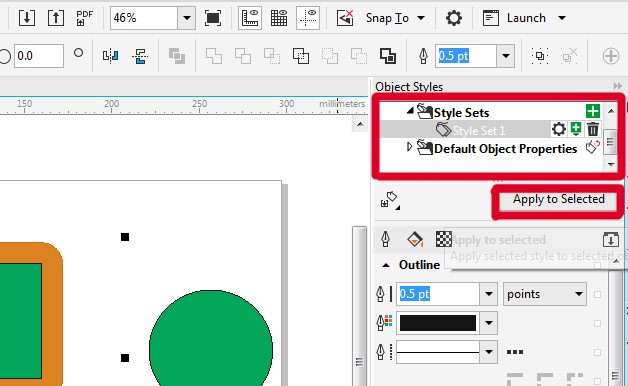Screen dimensions: 628x386
Task: Click the Create boundary icon
Action: click(388, 56)
